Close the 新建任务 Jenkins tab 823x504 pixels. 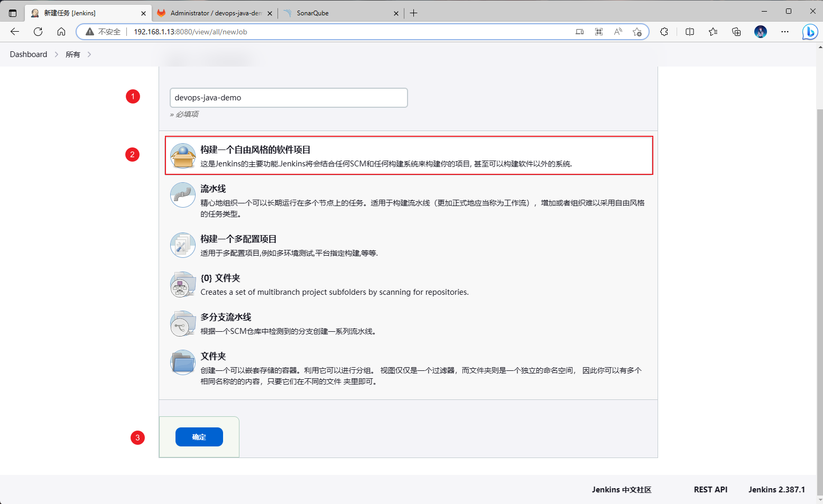(143, 14)
